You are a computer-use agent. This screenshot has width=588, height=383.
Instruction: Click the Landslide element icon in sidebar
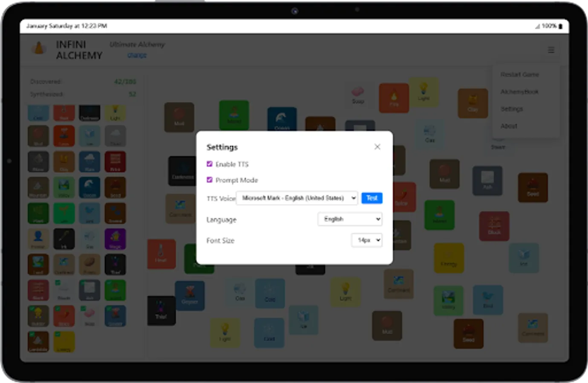click(x=38, y=341)
